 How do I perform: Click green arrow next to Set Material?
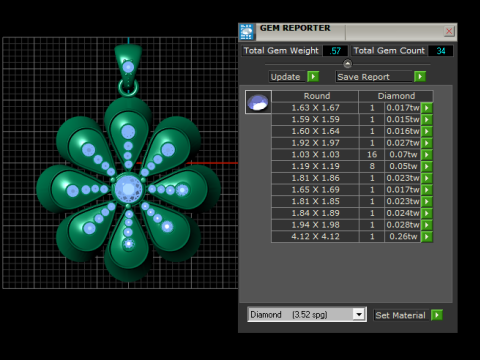click(x=437, y=315)
